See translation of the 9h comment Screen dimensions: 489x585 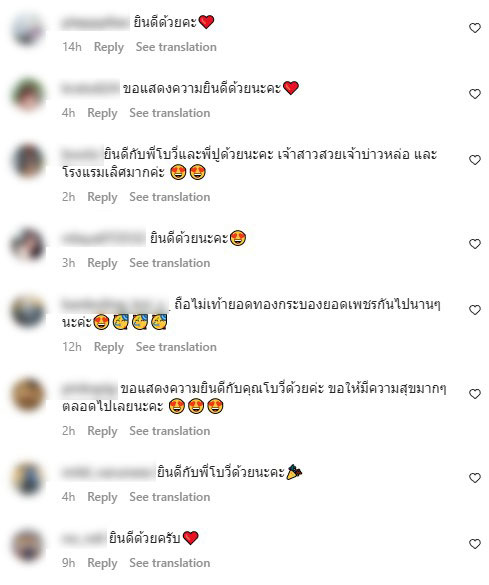[170, 563]
